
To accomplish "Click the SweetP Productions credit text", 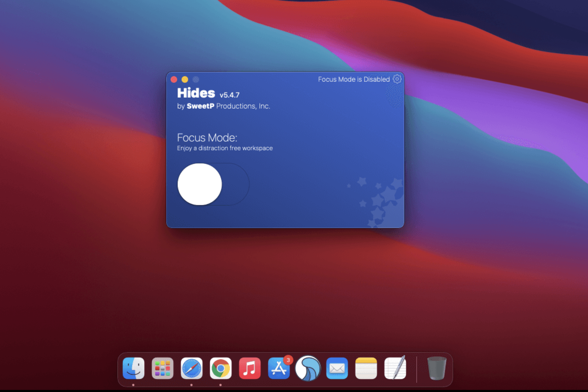I will [223, 106].
